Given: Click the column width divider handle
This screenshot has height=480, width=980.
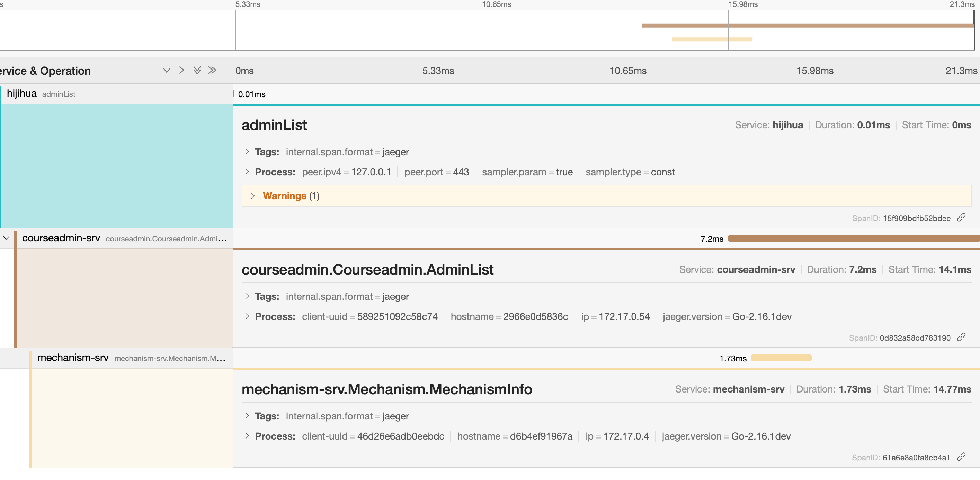Looking at the screenshot, I should [x=228, y=78].
